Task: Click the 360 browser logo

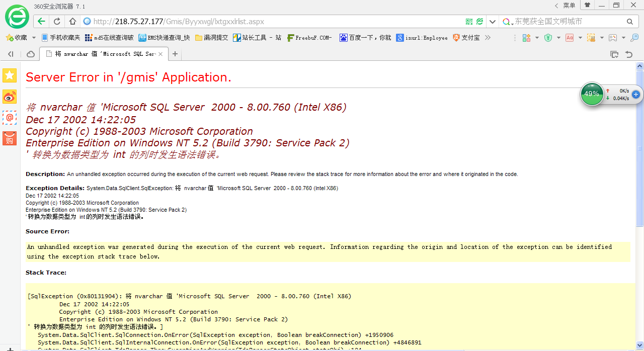Action: (17, 17)
